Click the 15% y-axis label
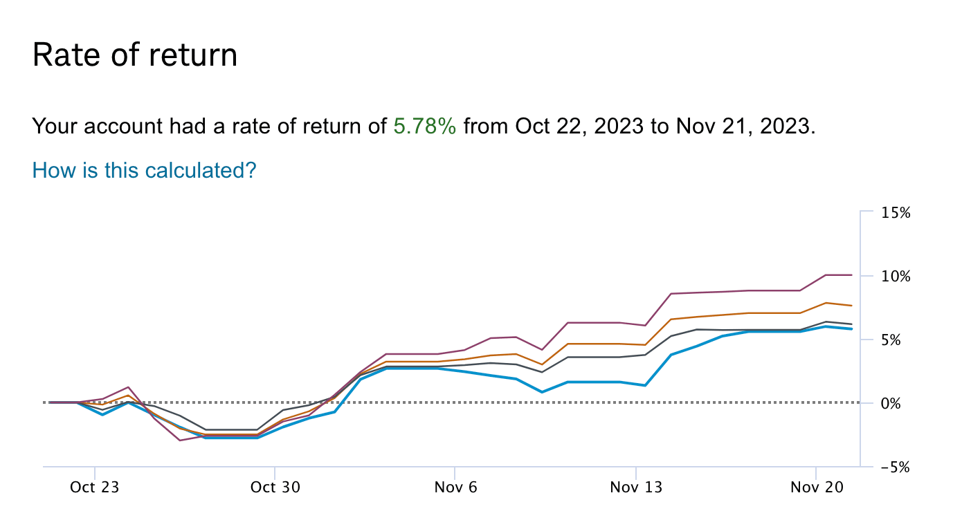Screen dimensions: 980x520 tap(896, 213)
